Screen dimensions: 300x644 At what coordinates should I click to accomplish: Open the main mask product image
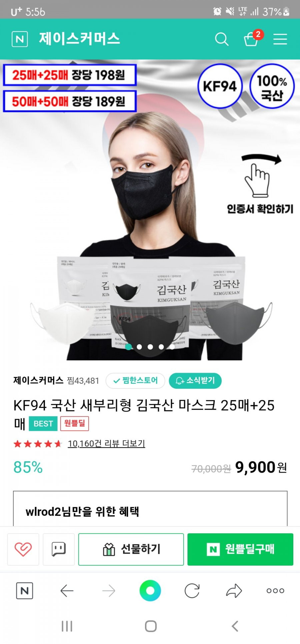coord(150,210)
